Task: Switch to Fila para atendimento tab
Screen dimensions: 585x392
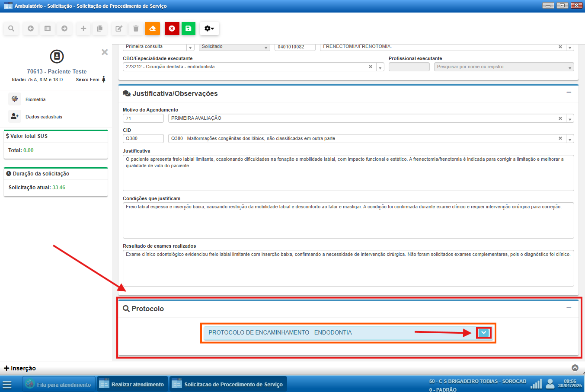Action: (x=58, y=384)
